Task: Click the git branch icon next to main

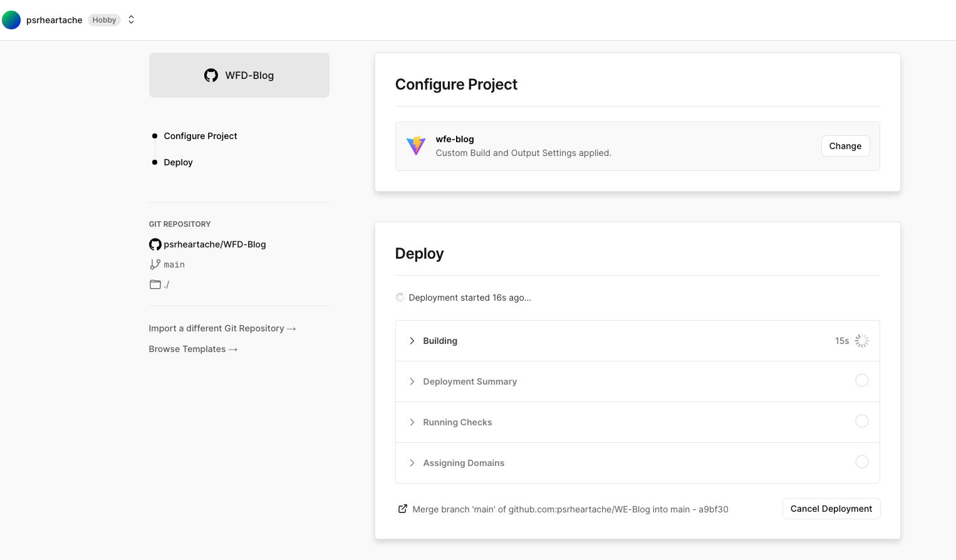Action: pyautogui.click(x=155, y=264)
